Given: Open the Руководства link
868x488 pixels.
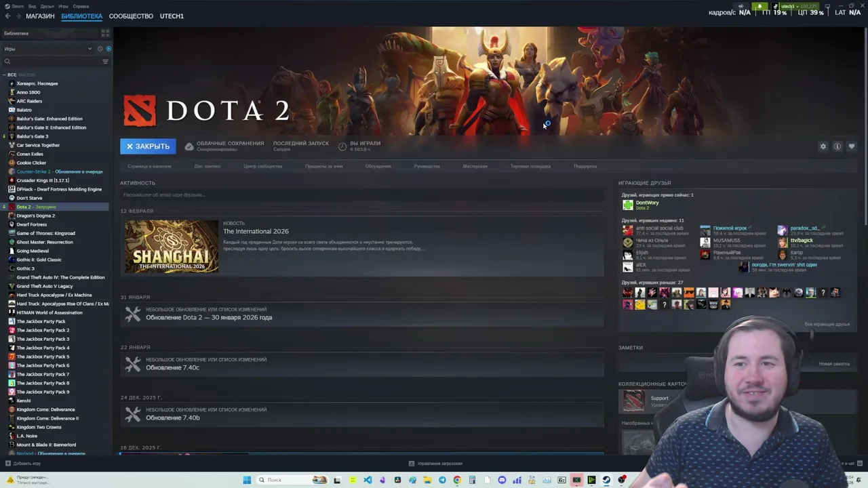Looking at the screenshot, I should [x=427, y=166].
